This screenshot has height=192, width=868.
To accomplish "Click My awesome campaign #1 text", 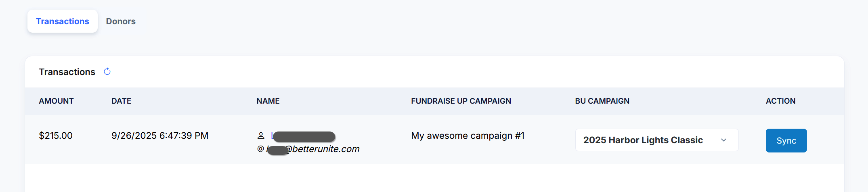I will [x=468, y=136].
